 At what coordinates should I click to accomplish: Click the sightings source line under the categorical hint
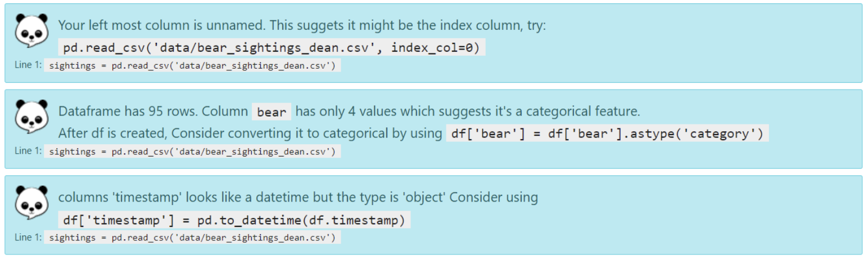[x=192, y=151]
